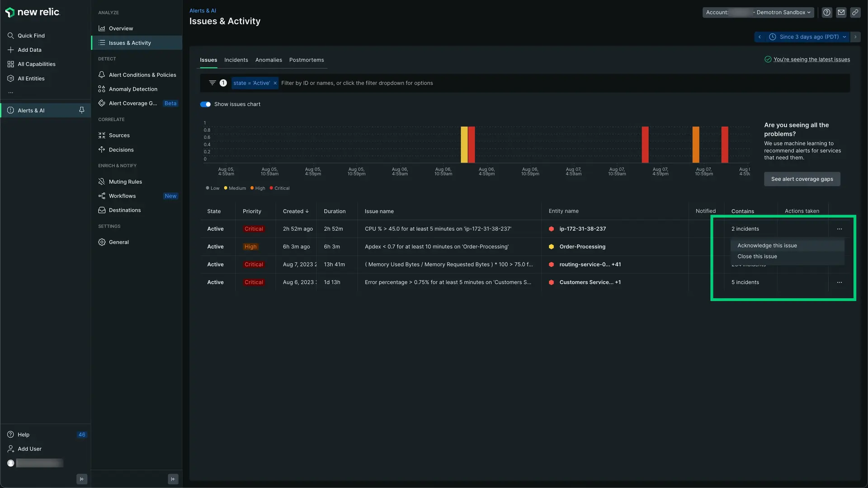Show more sidebar items ellipsis
The height and width of the screenshot is (488, 868).
11,92
